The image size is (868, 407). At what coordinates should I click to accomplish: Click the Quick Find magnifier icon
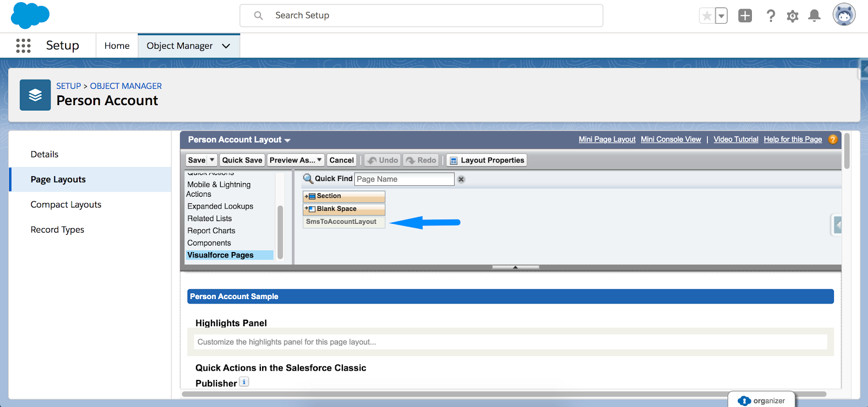click(x=308, y=178)
